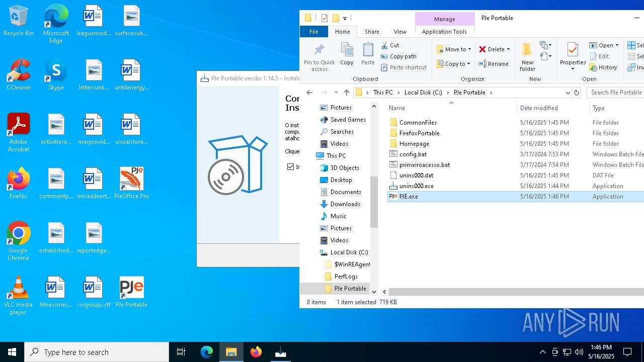Open the Application Tools tab

click(444, 32)
